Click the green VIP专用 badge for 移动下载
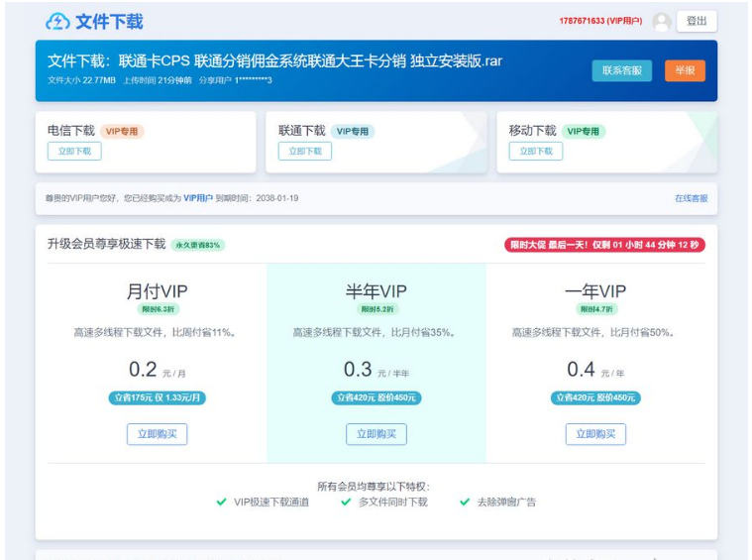The width and height of the screenshot is (752, 560). [x=584, y=131]
